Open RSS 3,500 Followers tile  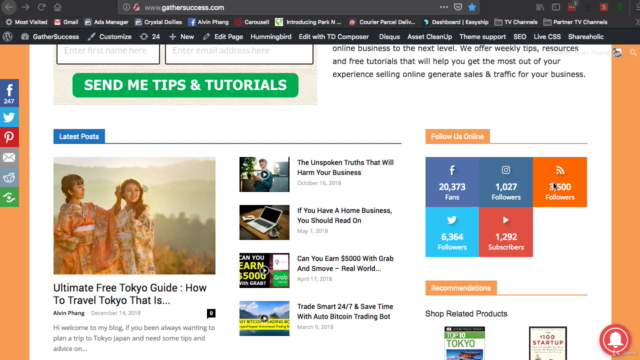[560, 182]
